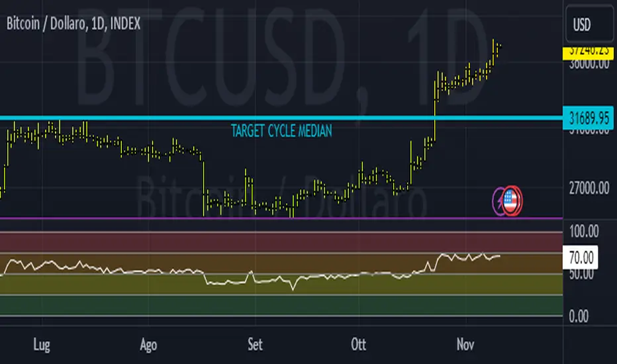Screen dimensions: 617x364
Task: Click the Nov month label
Action: tap(465, 345)
